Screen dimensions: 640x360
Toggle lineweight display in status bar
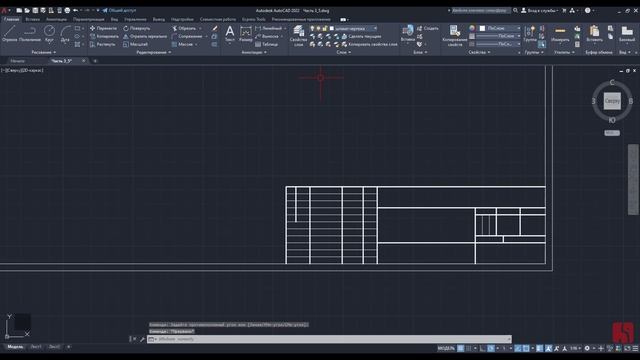[540, 348]
